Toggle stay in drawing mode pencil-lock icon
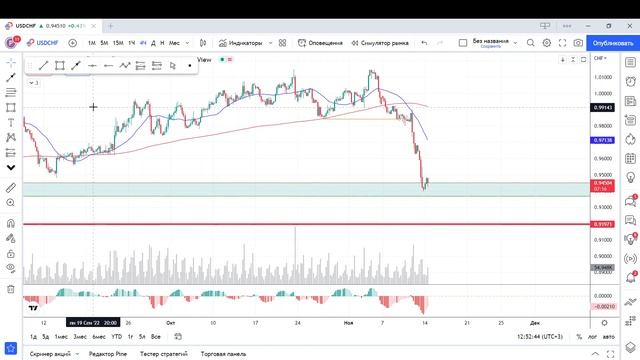The width and height of the screenshot is (640, 360). tap(11, 238)
